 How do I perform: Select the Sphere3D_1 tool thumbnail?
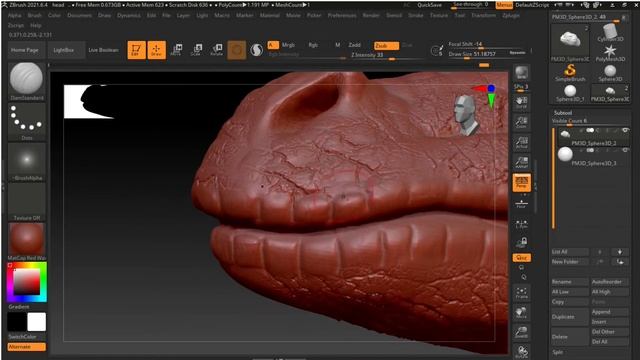[x=570, y=93]
